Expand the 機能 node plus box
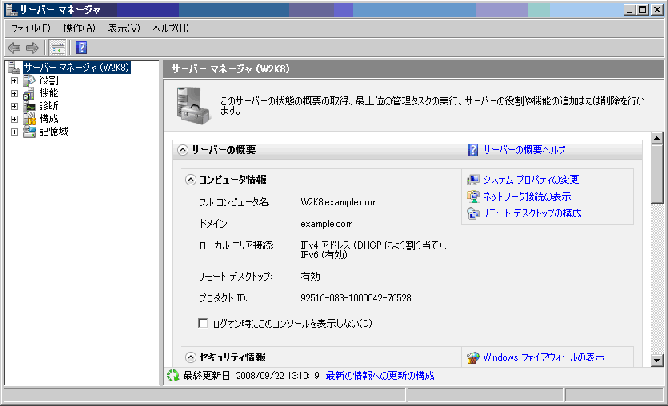Viewport: 668px width, 406px height. 14,93
